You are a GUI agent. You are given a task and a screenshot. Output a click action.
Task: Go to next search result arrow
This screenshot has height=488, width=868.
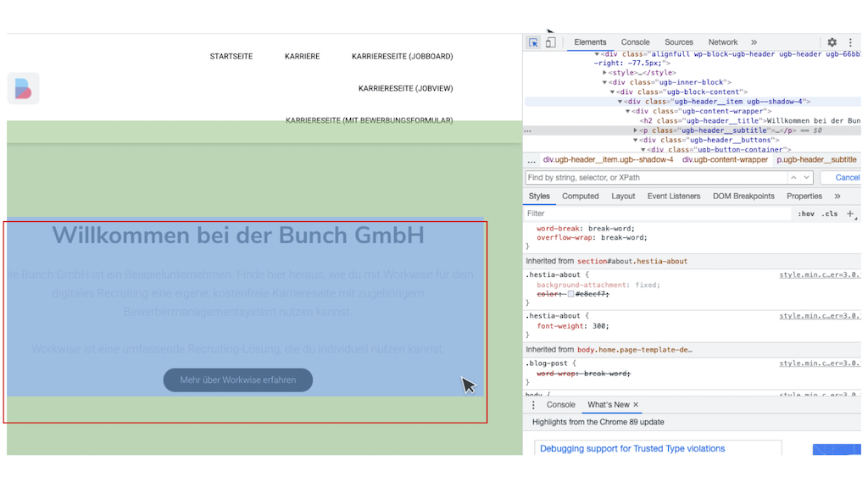pyautogui.click(x=807, y=178)
